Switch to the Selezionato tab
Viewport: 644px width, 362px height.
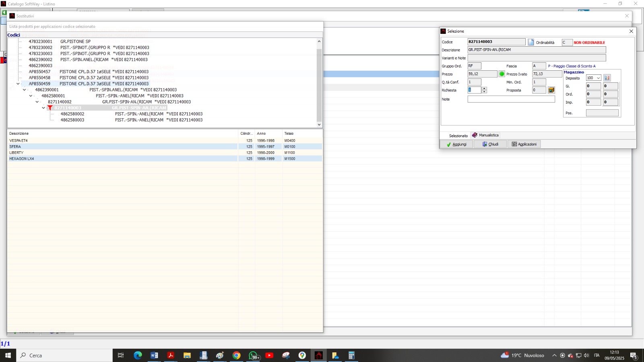click(458, 136)
